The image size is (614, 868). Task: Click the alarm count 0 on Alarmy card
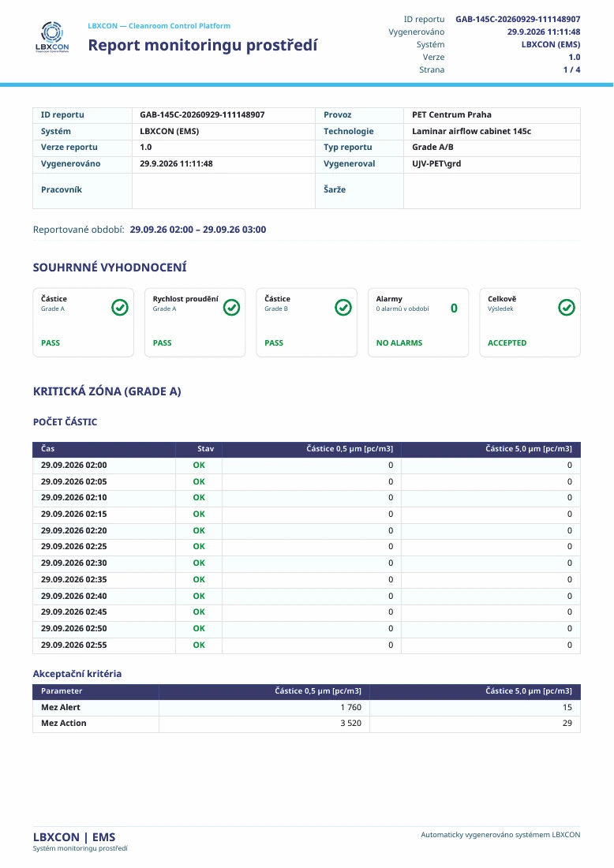point(454,309)
